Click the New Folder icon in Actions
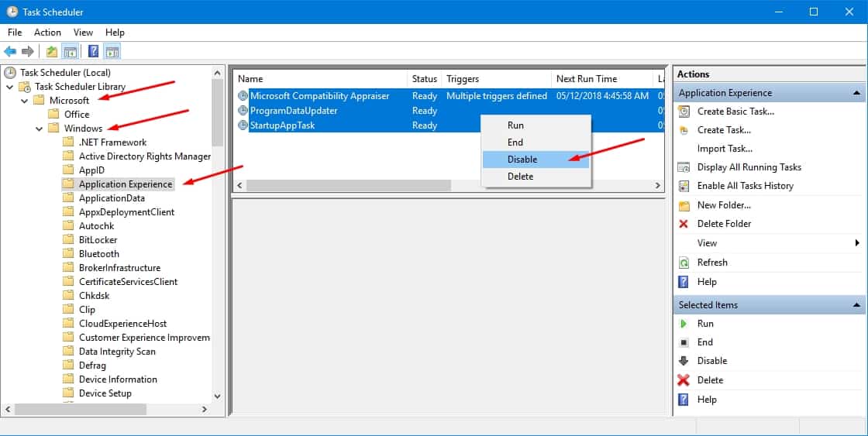This screenshot has height=436, width=868. [684, 205]
